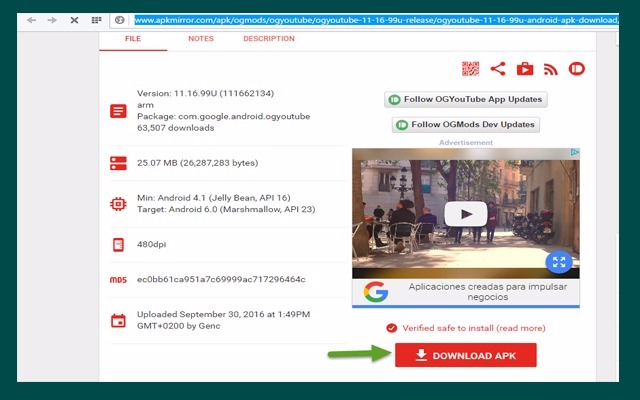The height and width of the screenshot is (400, 640).
Task: Click the browser forward arrow
Action: click(52, 19)
